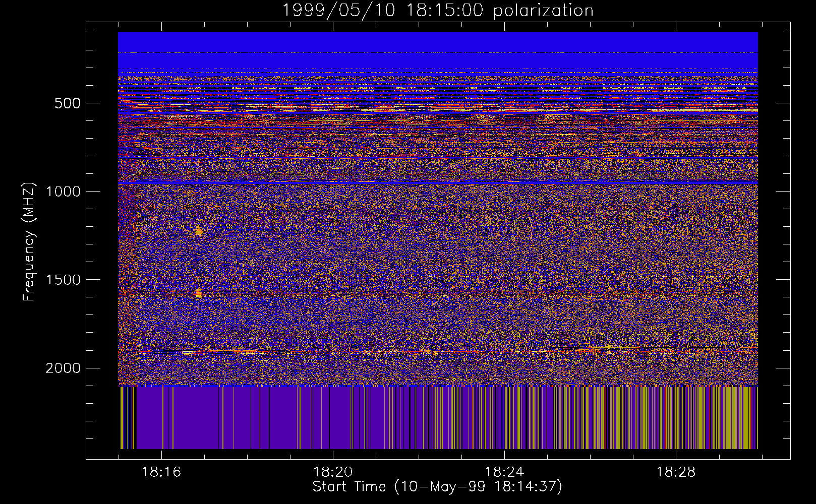Click the 1000 frequency tick label
This screenshot has width=816, height=504.
63,192
